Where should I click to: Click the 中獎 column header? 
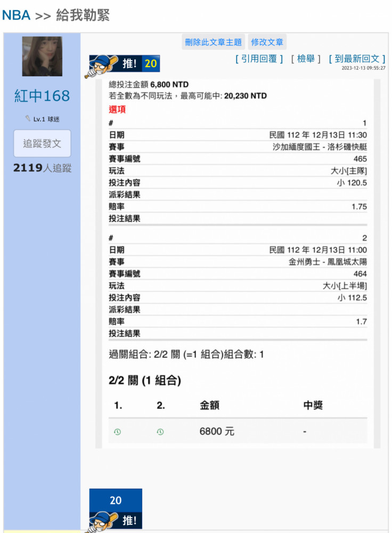[313, 405]
